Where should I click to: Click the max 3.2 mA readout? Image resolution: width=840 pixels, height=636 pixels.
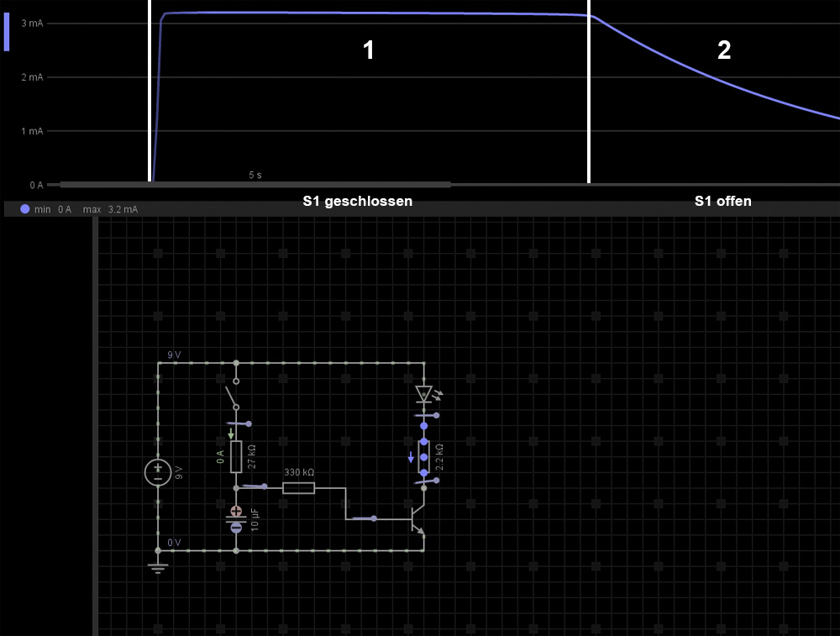tap(110, 209)
